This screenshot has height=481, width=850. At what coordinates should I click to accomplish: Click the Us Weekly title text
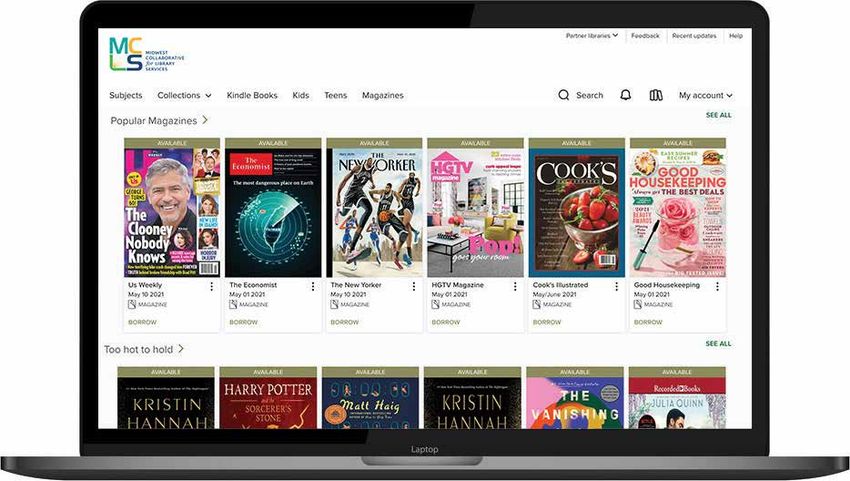tap(145, 285)
